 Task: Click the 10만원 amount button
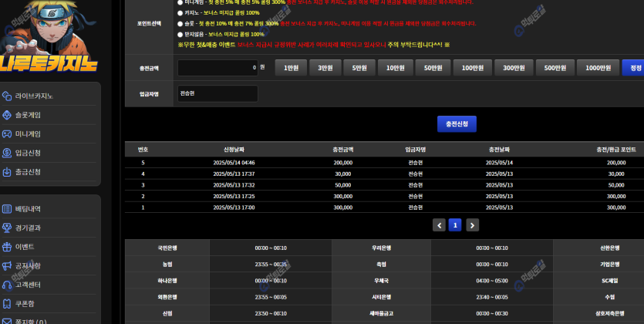[396, 68]
